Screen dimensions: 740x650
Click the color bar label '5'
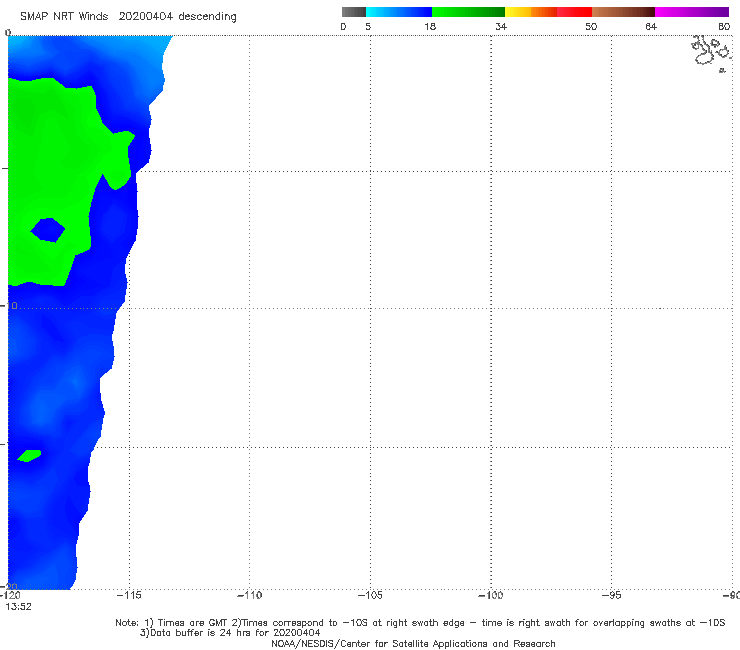[368, 26]
